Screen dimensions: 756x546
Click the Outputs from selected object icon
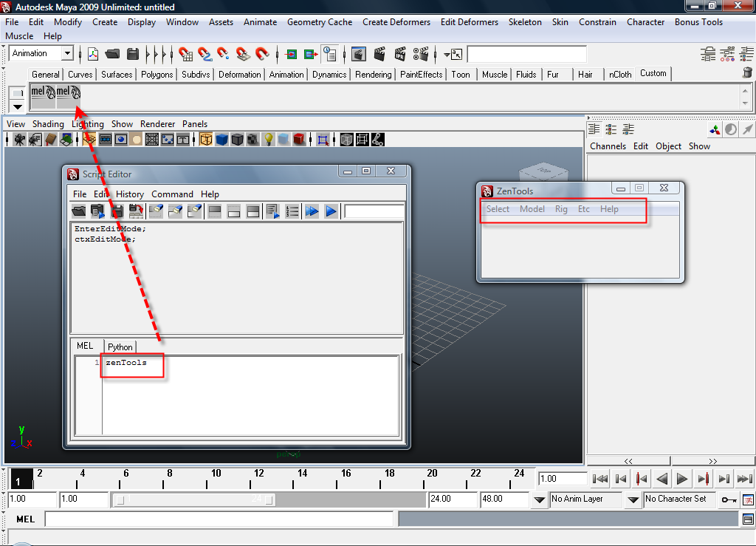tap(311, 55)
